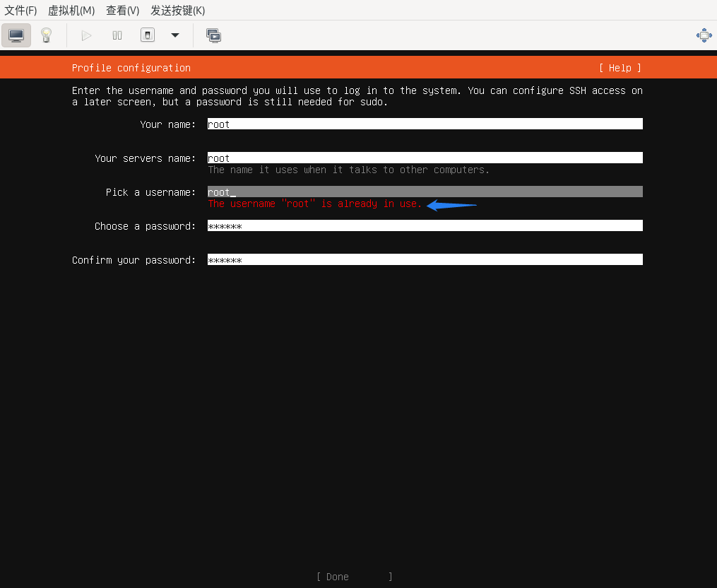Click the 'Your servers name:' label
Viewport: 717px width, 588px height.
pos(146,158)
